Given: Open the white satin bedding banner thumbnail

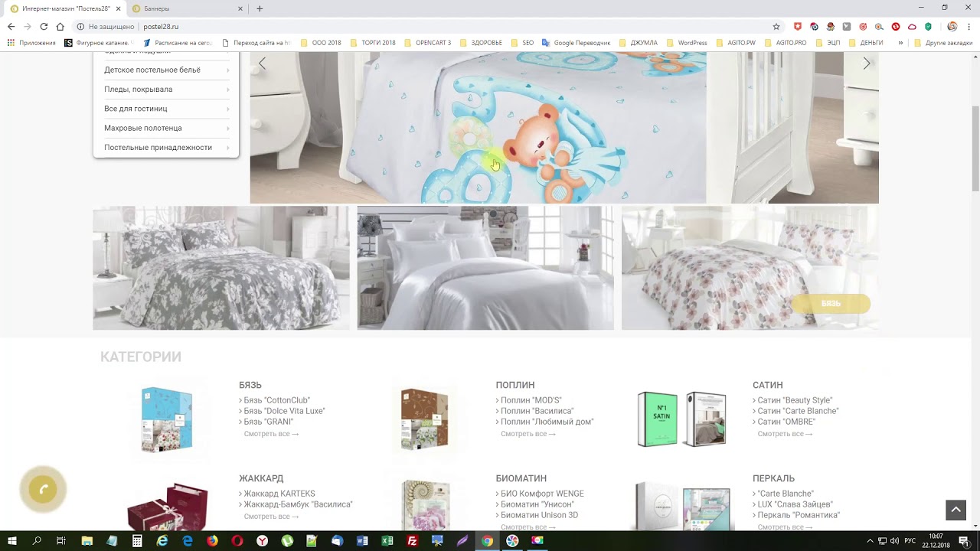Looking at the screenshot, I should (485, 268).
